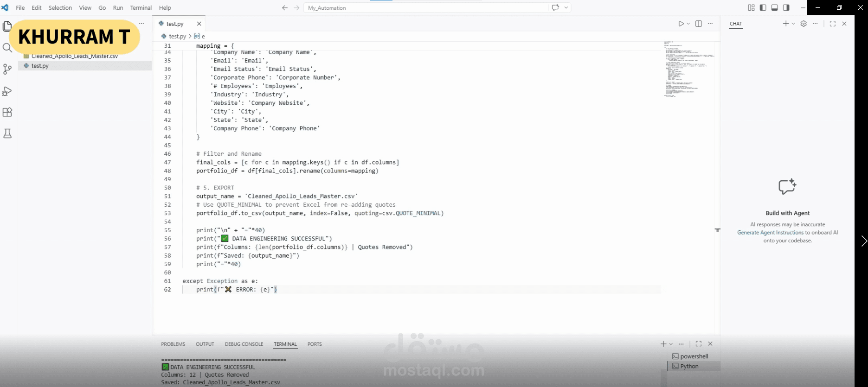
Task: Click 'Saved: Cleaned_Apollo_Leads_Master.csv' terminal output
Action: tap(220, 382)
